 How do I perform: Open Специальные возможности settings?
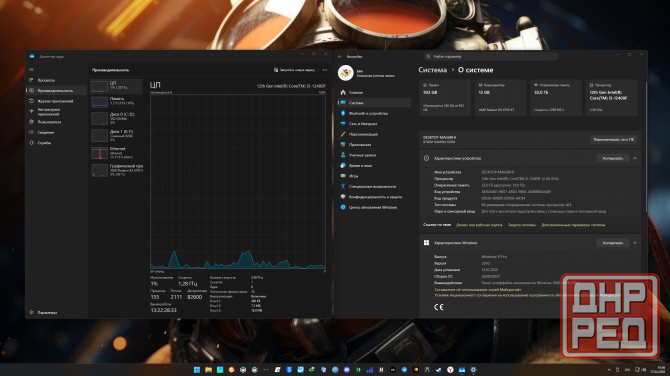pyautogui.click(x=374, y=186)
